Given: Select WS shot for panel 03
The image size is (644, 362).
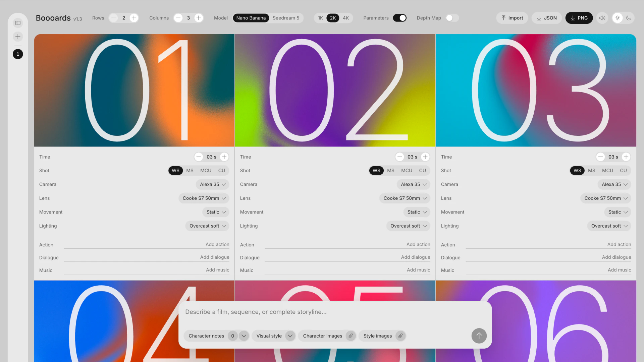Looking at the screenshot, I should (577, 171).
